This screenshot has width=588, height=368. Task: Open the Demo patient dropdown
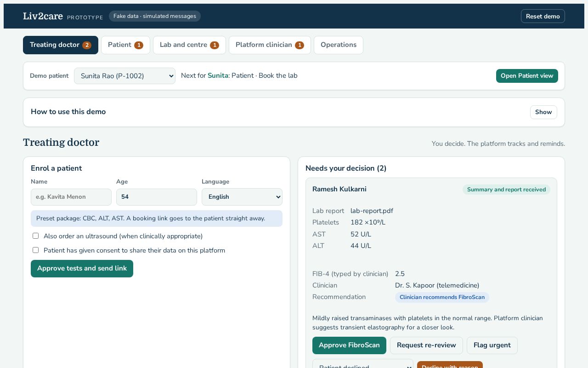124,76
